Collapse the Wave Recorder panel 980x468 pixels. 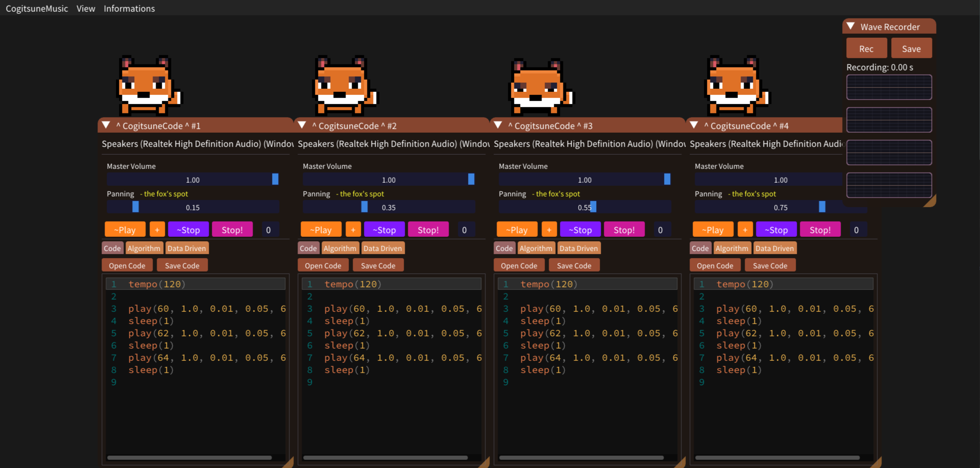coord(850,26)
